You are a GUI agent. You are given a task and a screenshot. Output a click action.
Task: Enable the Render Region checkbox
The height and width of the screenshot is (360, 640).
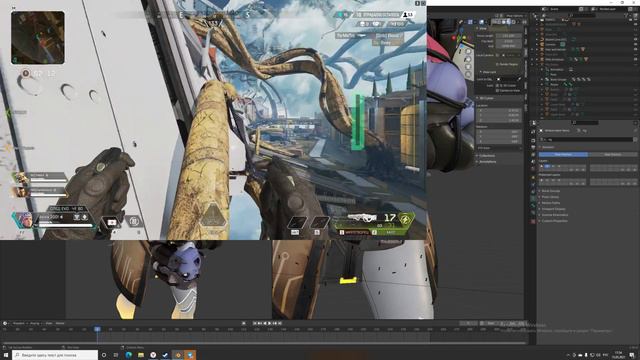pos(497,64)
